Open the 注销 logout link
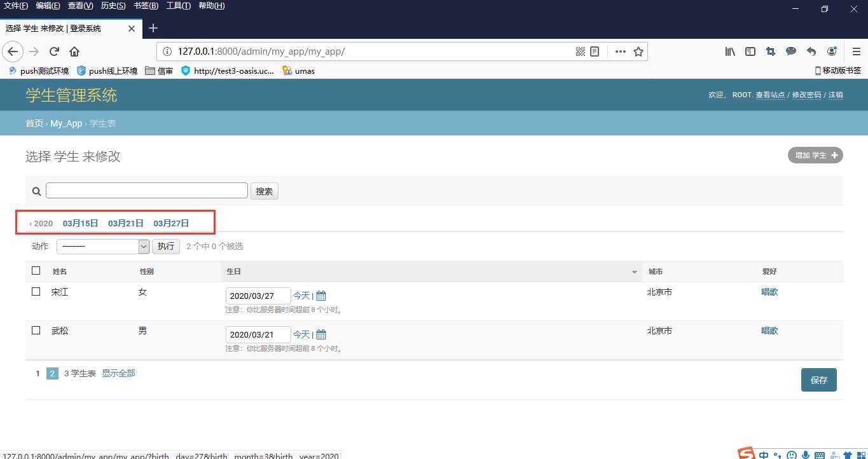 836,95
